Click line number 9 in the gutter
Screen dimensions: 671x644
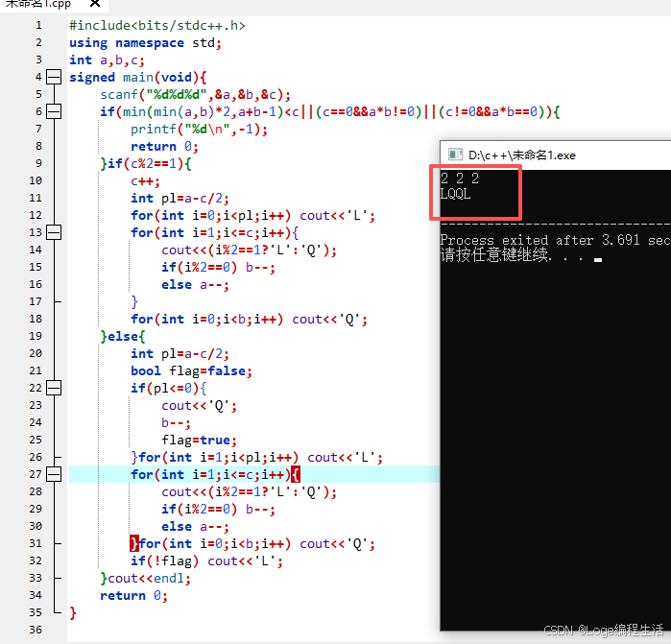[x=38, y=163]
